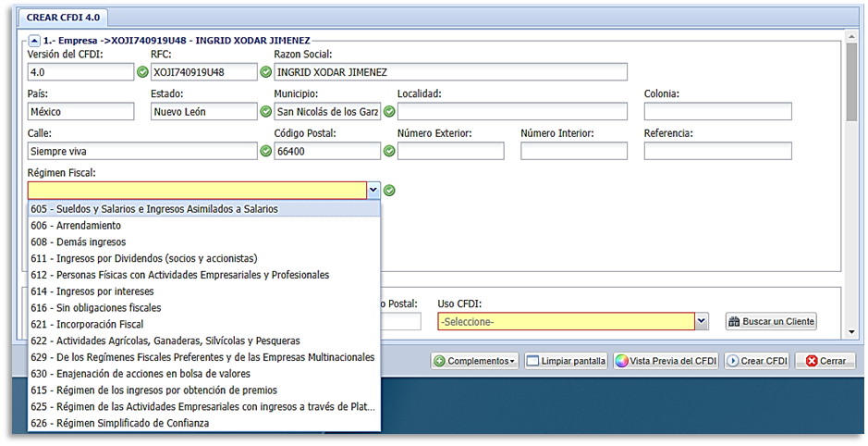
Task: Select 626 - Régimen Simplificado de Confianza
Action: [119, 423]
